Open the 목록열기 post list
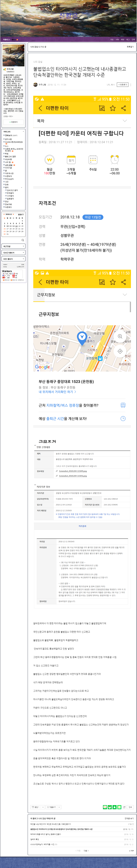 pos(130,47)
